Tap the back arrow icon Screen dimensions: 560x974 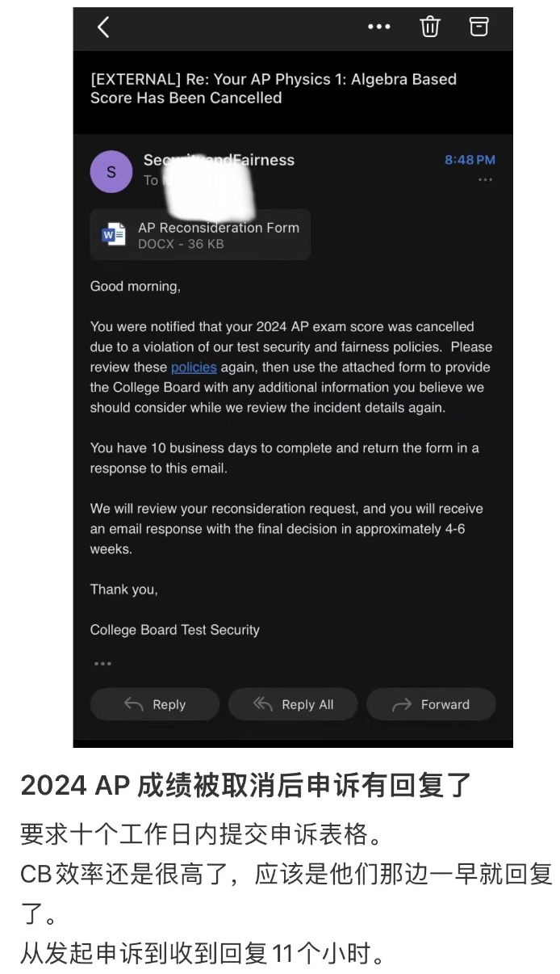tap(102, 27)
